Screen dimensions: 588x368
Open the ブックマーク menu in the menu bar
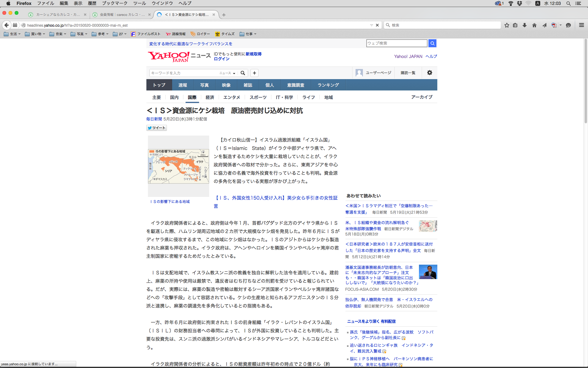pos(115,3)
